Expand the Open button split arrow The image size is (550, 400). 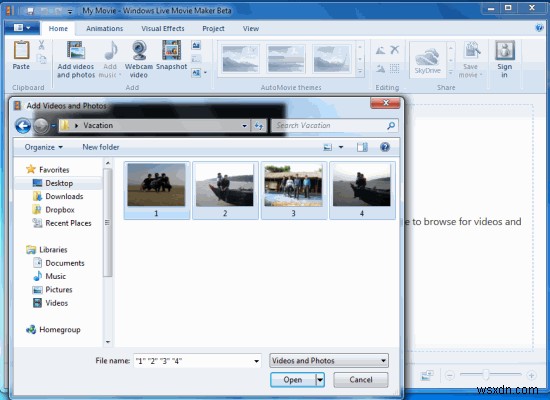(x=320, y=380)
